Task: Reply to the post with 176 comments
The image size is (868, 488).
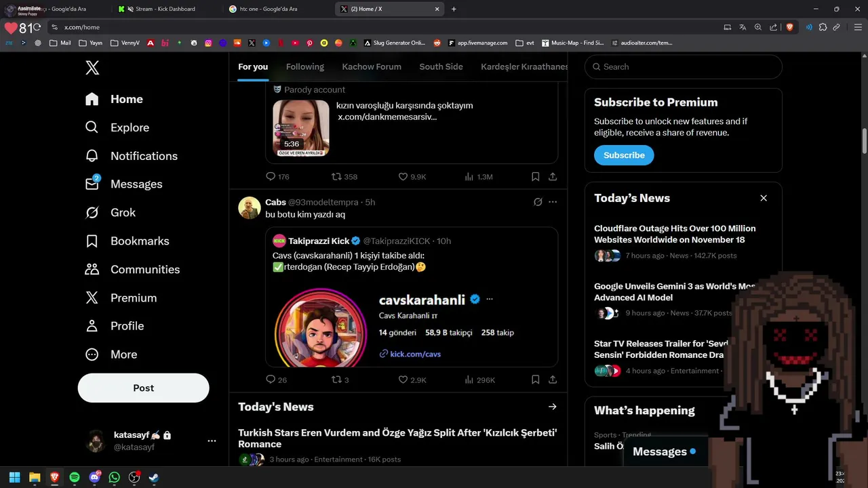Action: tap(277, 176)
